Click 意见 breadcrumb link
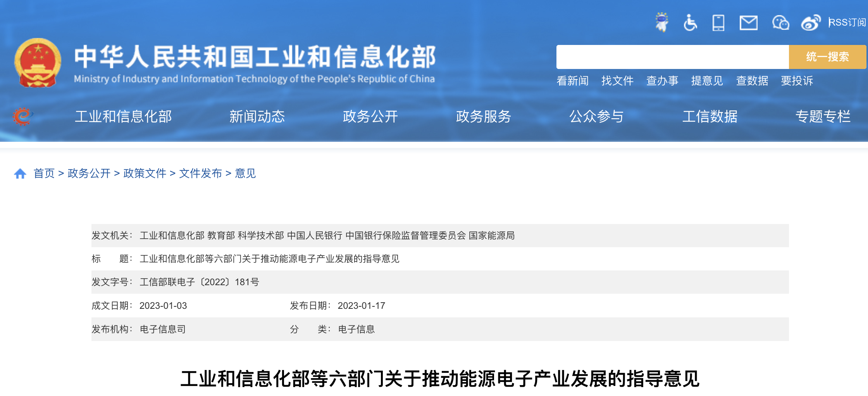The width and height of the screenshot is (868, 396). (246, 173)
